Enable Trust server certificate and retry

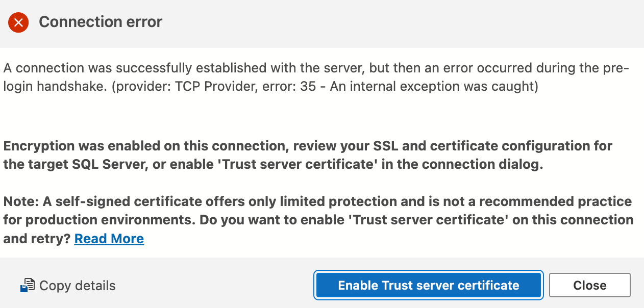(428, 285)
